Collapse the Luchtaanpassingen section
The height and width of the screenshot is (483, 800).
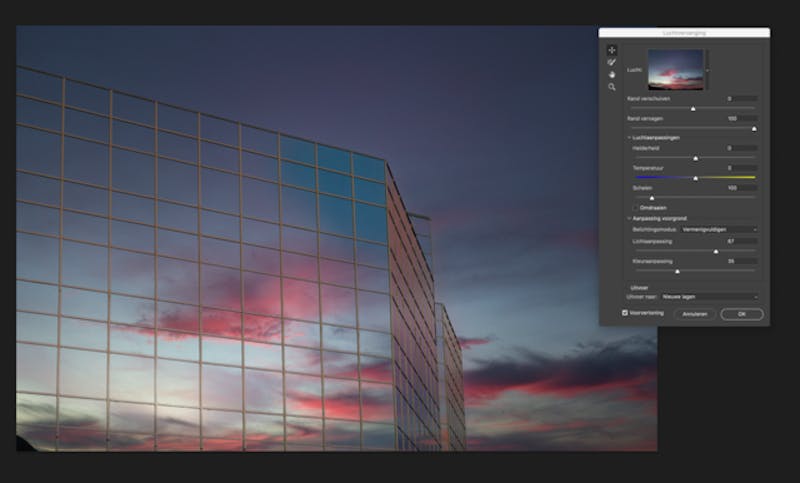629,138
